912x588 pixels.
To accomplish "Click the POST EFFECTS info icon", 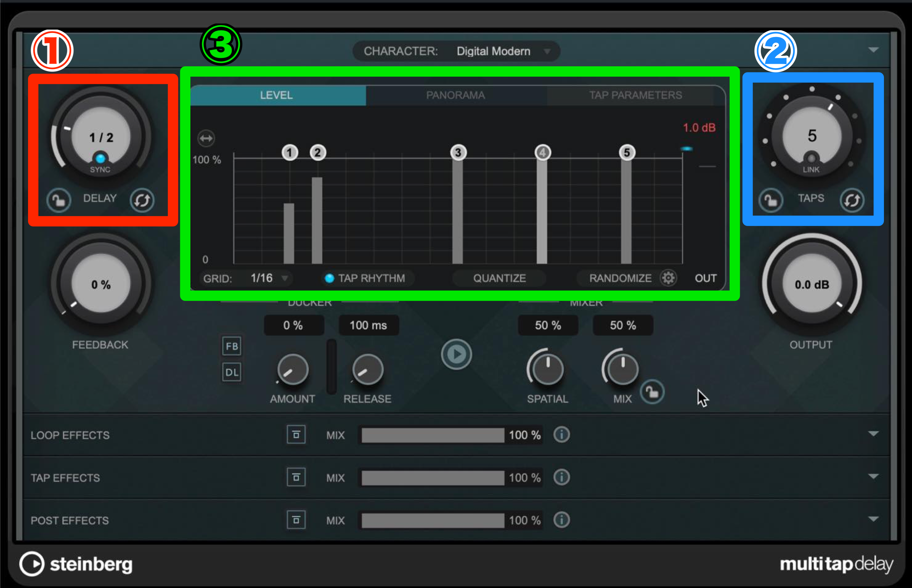I will click(x=562, y=520).
